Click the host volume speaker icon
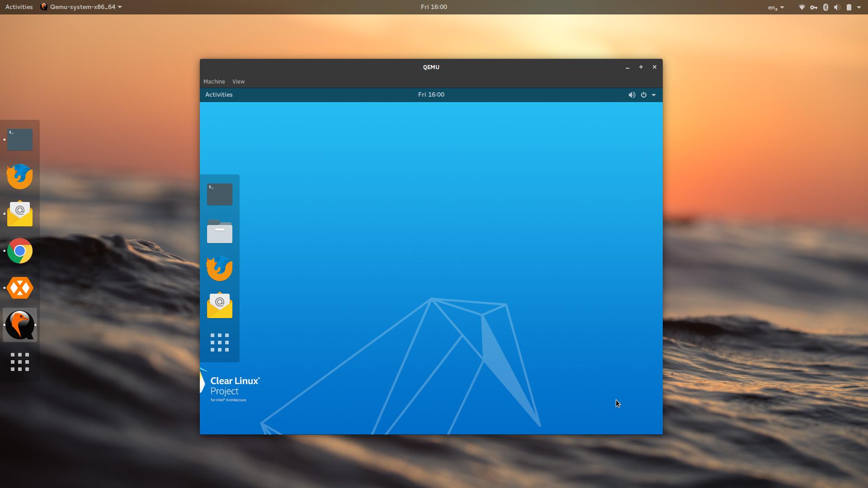 [x=837, y=7]
